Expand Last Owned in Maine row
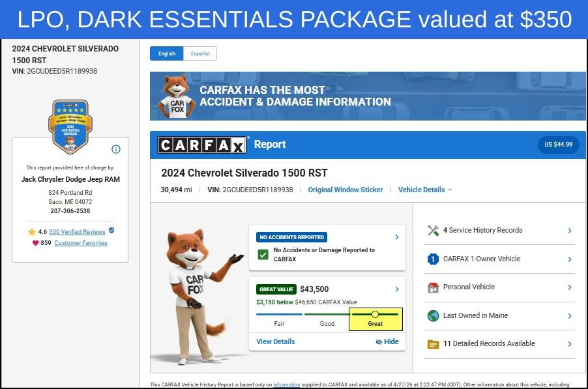Image resolution: width=588 pixels, height=389 pixels. coord(499,315)
